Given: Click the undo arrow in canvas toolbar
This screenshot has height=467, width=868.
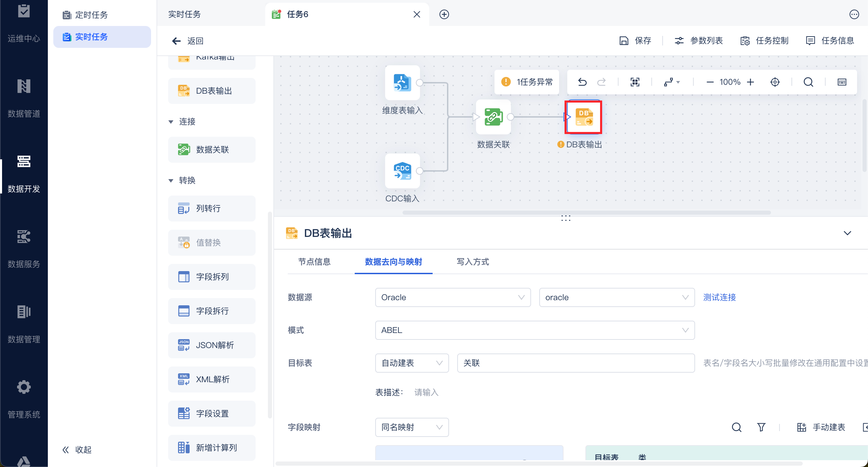Looking at the screenshot, I should tap(582, 82).
